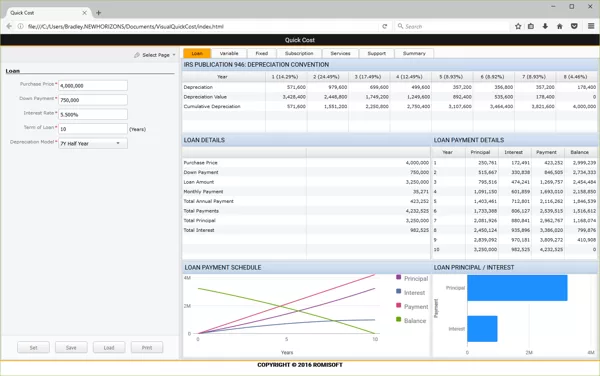
Task: Click the Purchase Price input field
Action: pyautogui.click(x=93, y=86)
